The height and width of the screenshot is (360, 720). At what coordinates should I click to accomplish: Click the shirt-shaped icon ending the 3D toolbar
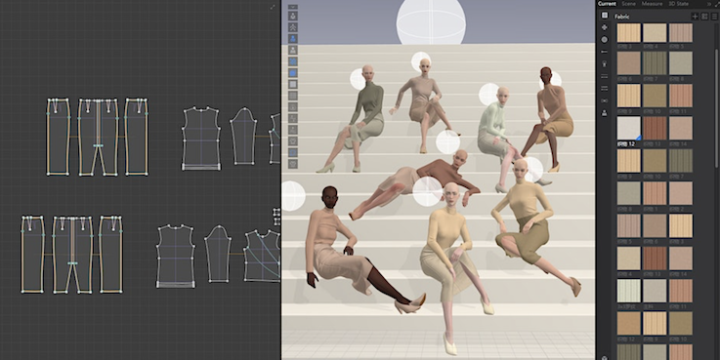pyautogui.click(x=292, y=163)
